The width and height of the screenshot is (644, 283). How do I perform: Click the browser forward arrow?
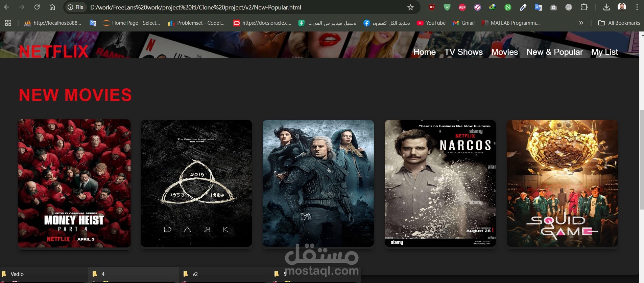[x=22, y=7]
